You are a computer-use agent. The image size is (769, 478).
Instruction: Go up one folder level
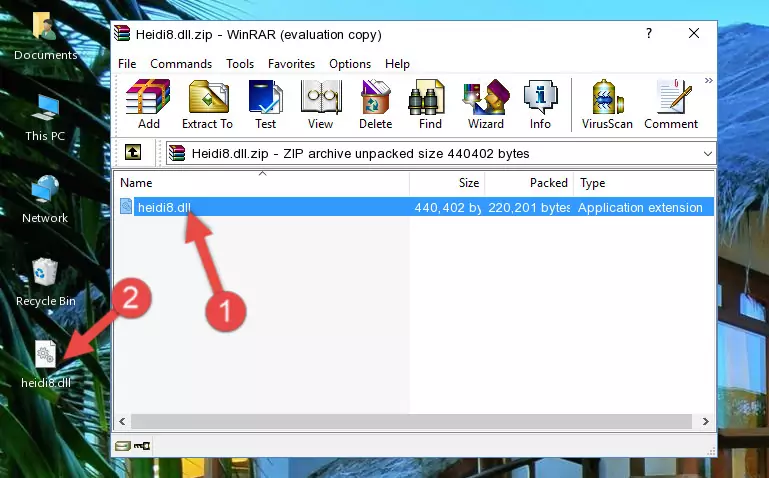tap(133, 152)
